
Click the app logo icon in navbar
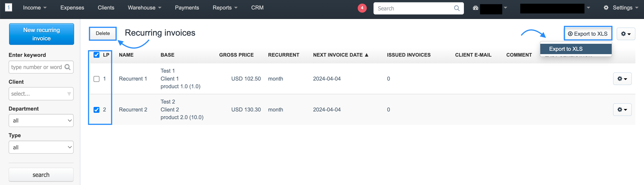click(x=9, y=7)
